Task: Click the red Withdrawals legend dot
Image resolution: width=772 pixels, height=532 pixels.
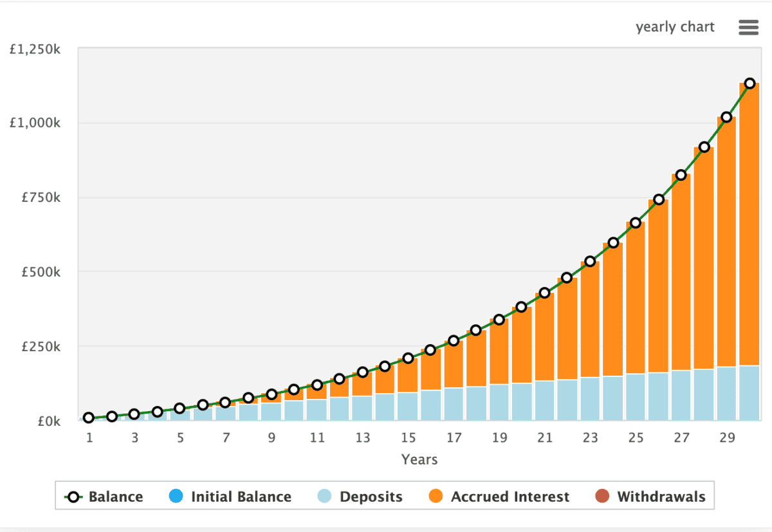Action: coord(602,497)
